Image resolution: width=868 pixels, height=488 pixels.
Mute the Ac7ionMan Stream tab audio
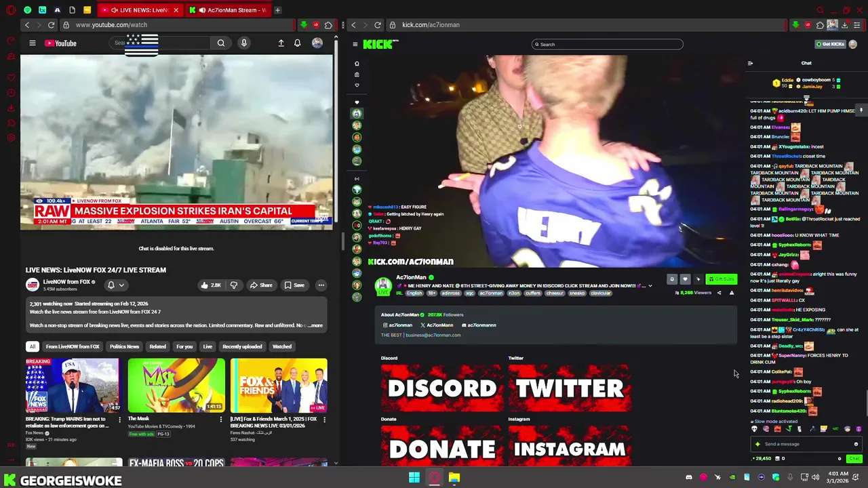201,10
